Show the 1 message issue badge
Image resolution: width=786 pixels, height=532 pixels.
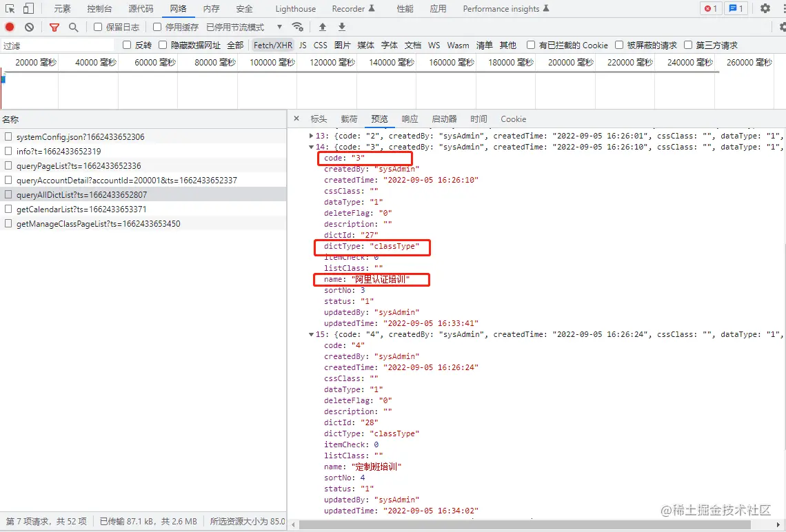[x=736, y=8]
